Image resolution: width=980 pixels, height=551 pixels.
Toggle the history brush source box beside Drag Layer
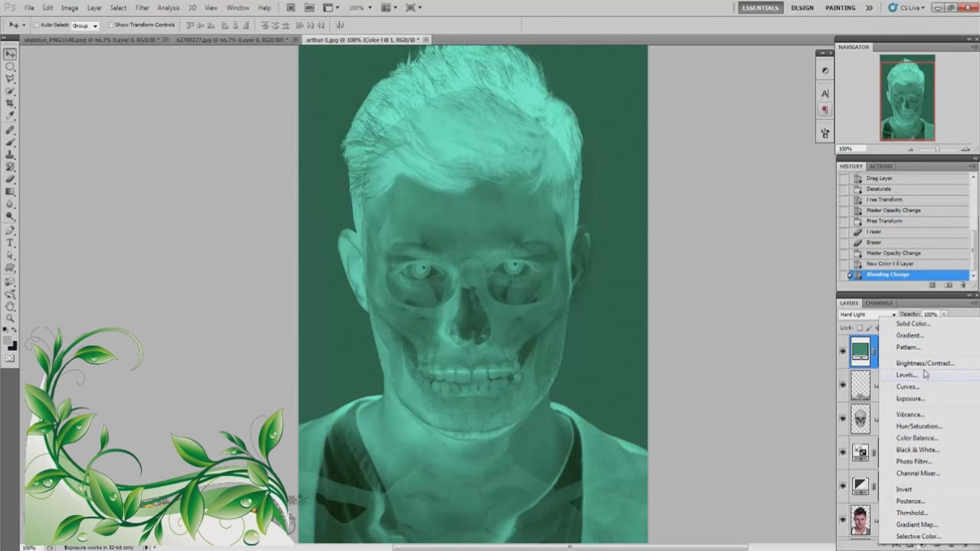click(844, 178)
